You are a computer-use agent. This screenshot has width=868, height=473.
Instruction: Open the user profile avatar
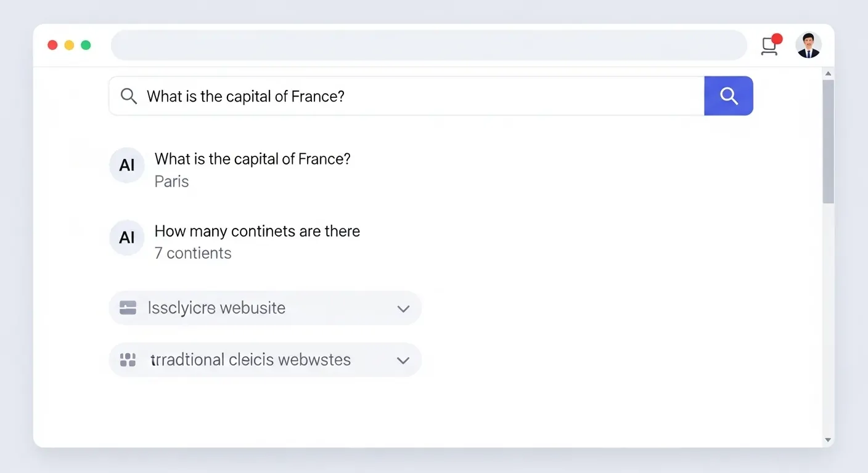click(808, 46)
